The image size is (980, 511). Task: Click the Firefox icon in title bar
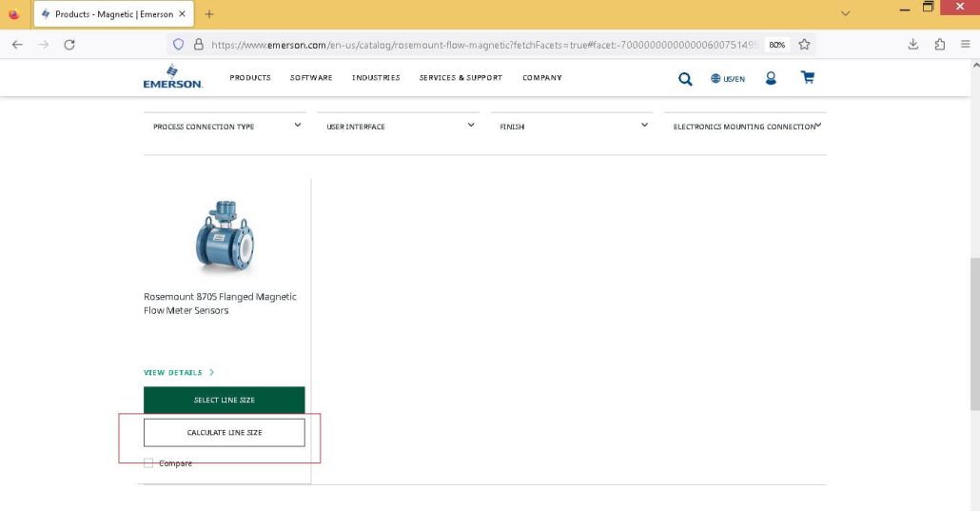[x=13, y=13]
